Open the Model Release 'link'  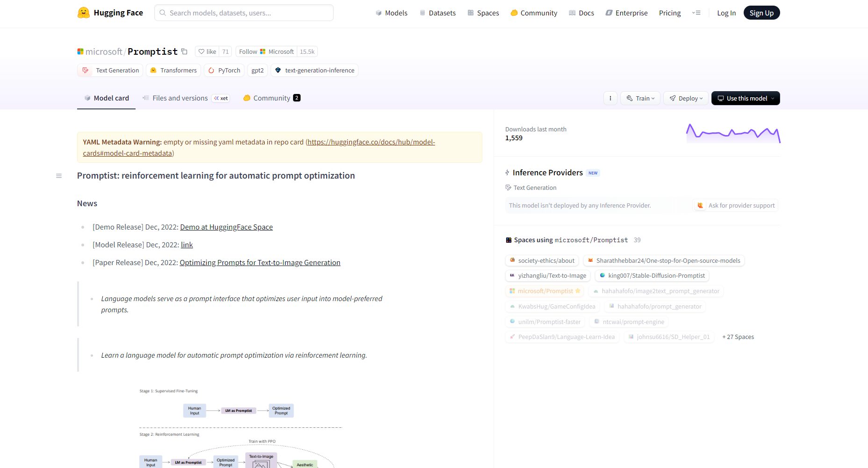point(187,245)
